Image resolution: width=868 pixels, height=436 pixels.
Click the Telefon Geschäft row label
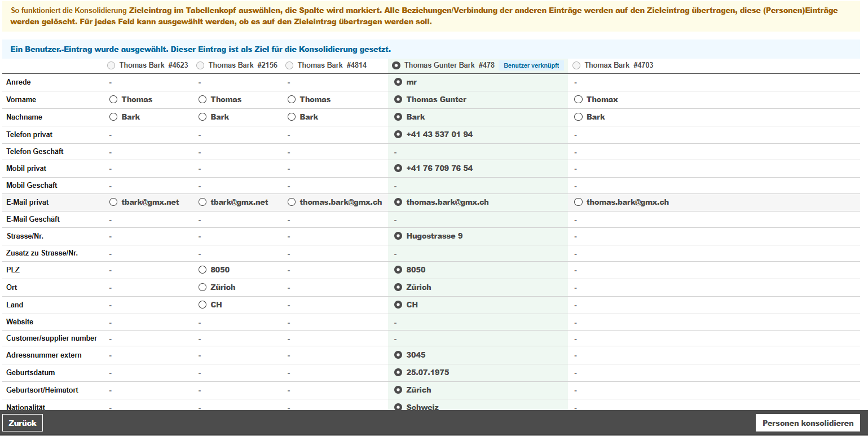click(35, 151)
